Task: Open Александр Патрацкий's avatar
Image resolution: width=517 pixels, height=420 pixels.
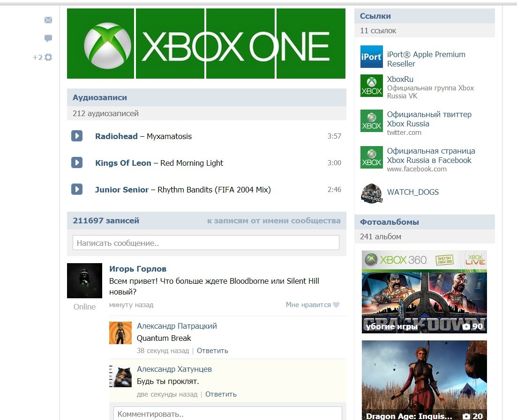Action: [x=120, y=333]
